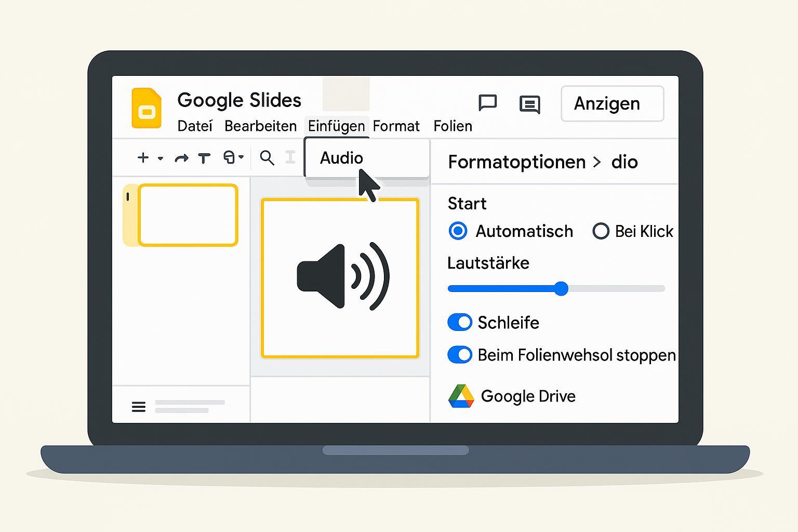Viewport: 798px width, 532px height.
Task: Open the Einfügen menu
Action: [x=336, y=126]
